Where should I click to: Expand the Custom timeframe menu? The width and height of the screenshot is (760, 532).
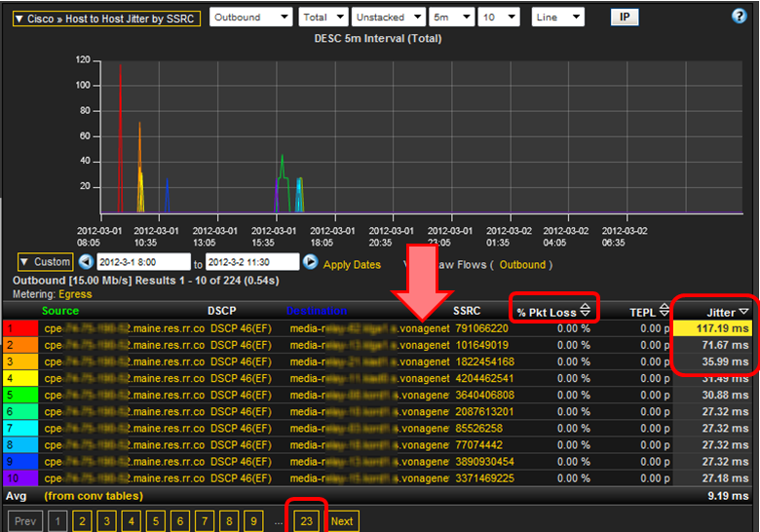coord(45,262)
